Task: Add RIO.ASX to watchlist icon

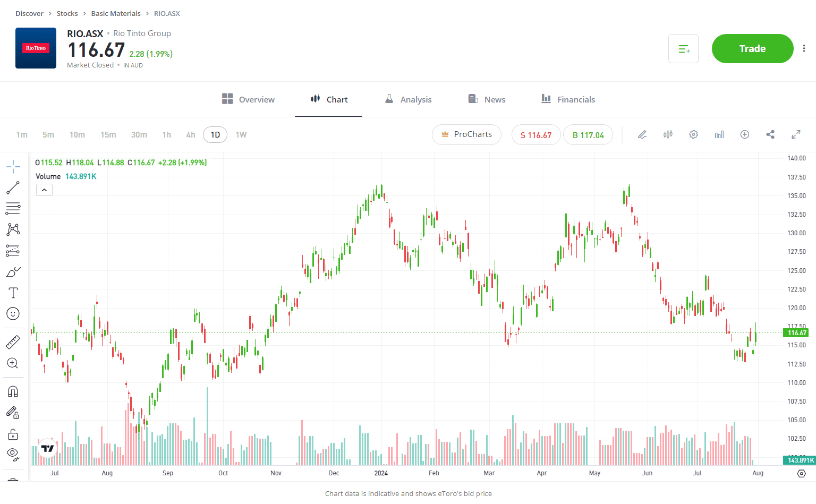Action: 683,49
